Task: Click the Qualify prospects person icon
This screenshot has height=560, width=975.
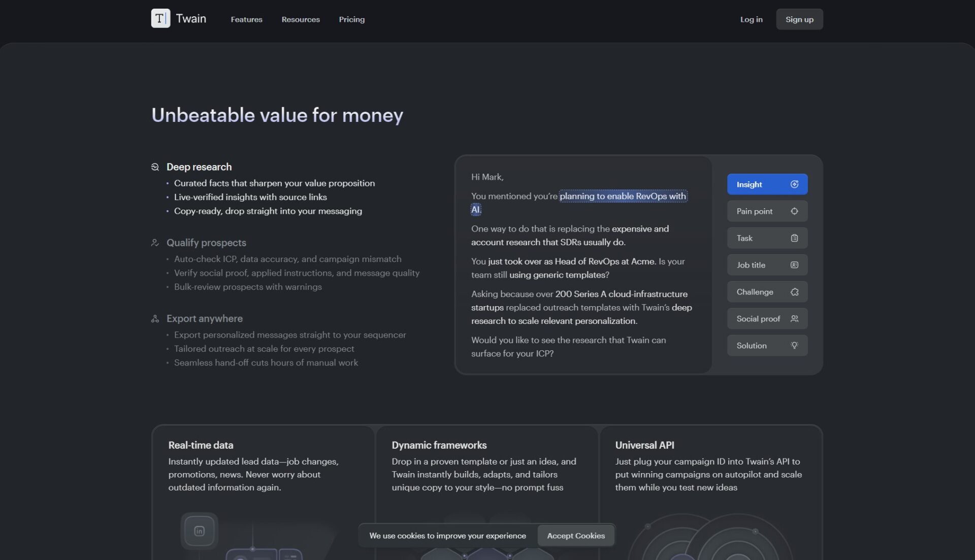Action: tap(155, 243)
